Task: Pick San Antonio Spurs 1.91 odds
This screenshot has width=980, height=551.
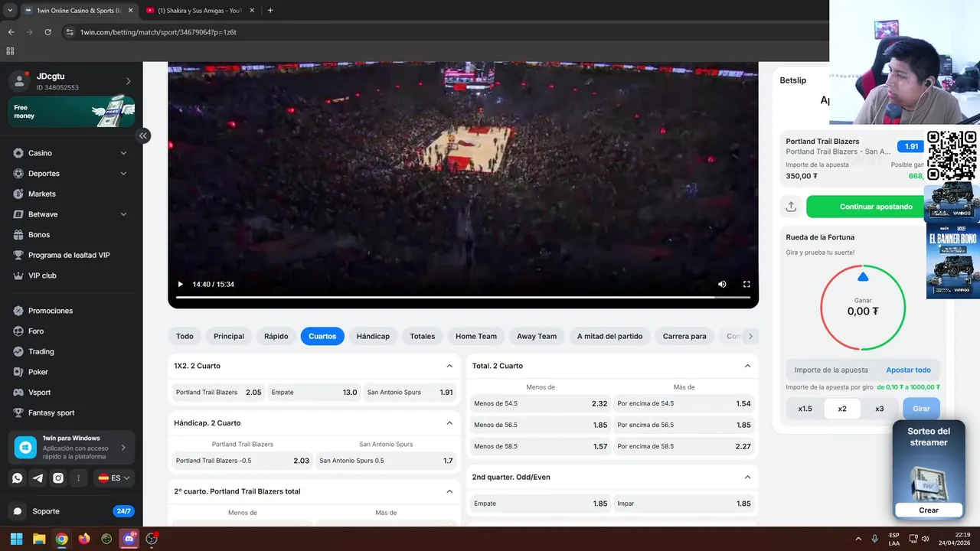Action: (x=410, y=393)
